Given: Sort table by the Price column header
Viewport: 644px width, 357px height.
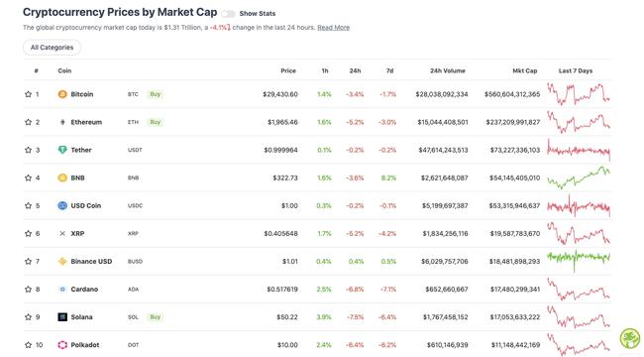Looking at the screenshot, I should pos(288,70).
